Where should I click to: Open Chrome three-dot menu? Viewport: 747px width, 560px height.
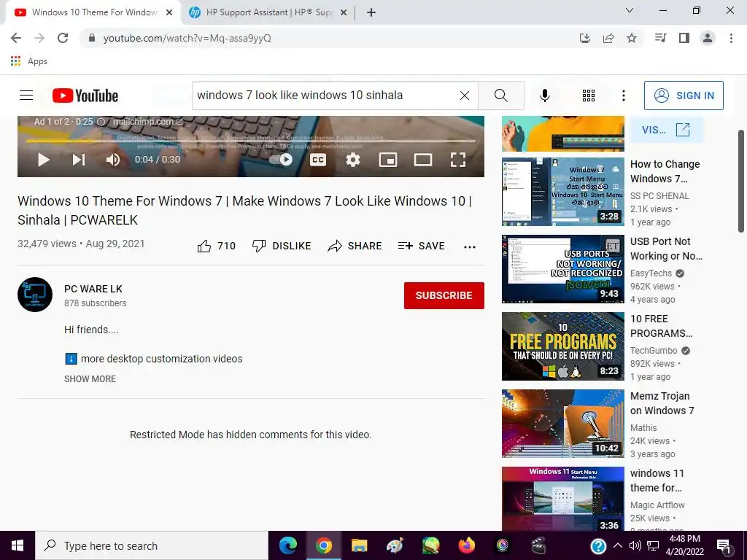[x=731, y=38]
